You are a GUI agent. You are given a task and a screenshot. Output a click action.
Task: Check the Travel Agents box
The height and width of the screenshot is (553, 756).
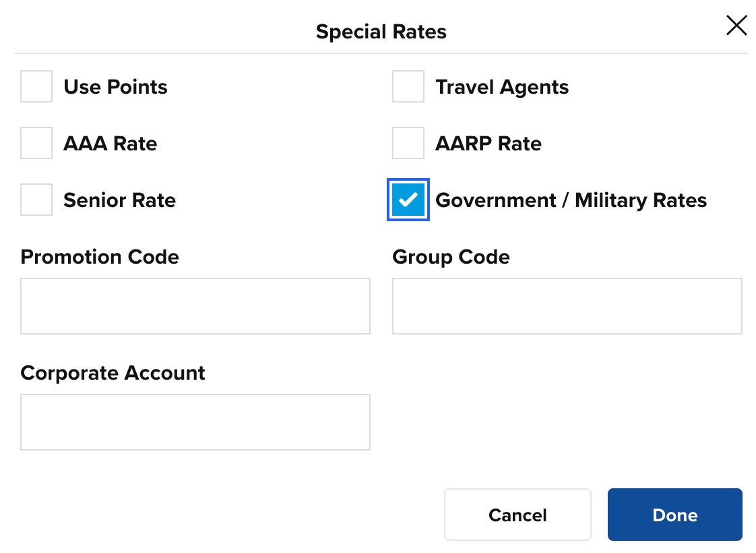point(408,86)
